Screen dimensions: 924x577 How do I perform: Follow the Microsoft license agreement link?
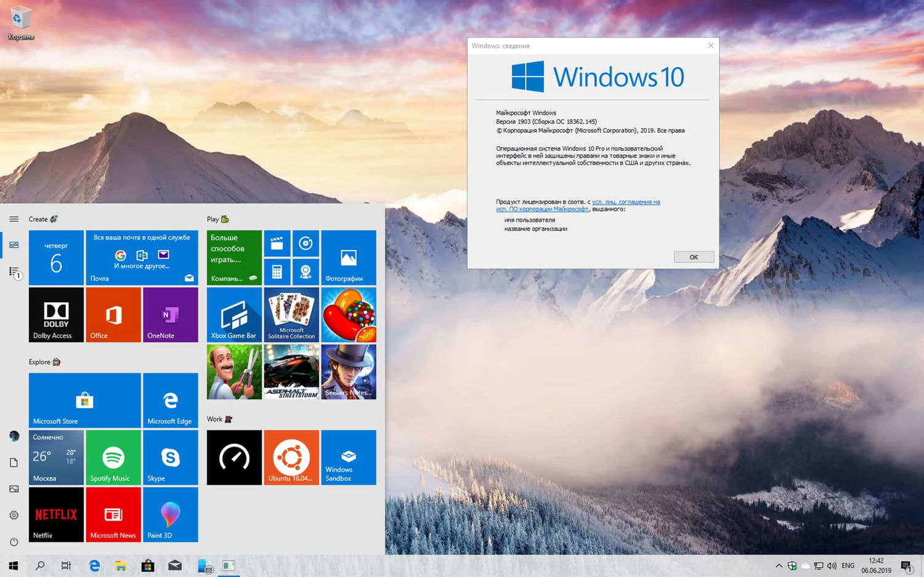coord(624,201)
